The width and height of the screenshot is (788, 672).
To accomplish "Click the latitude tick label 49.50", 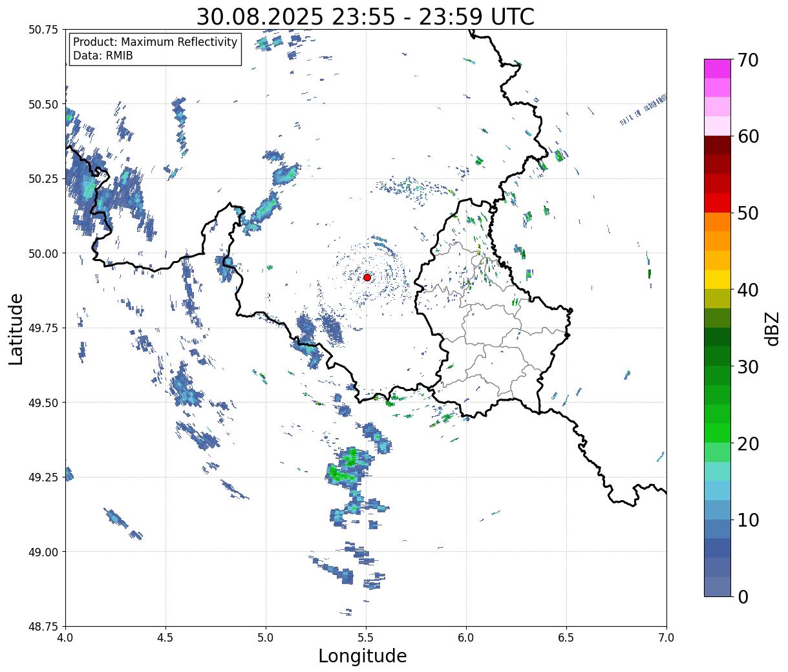I will click(43, 403).
